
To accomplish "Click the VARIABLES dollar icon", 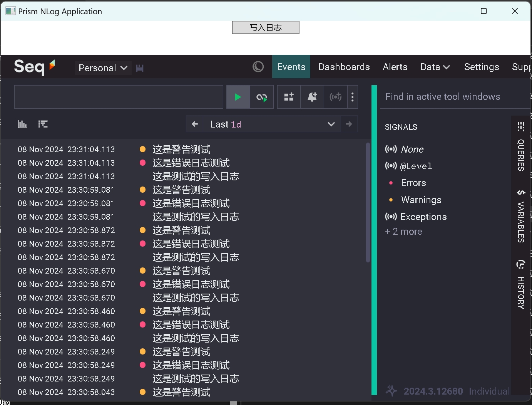I will (521, 192).
